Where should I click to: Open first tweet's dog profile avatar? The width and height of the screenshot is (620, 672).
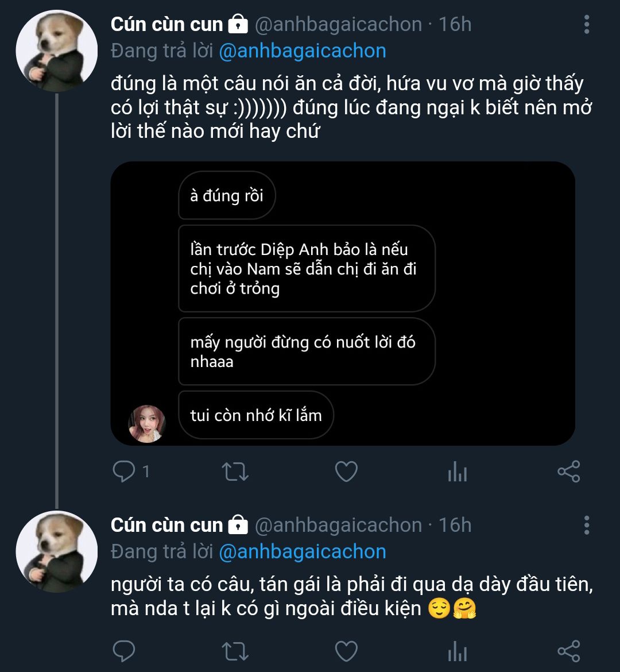click(x=56, y=51)
